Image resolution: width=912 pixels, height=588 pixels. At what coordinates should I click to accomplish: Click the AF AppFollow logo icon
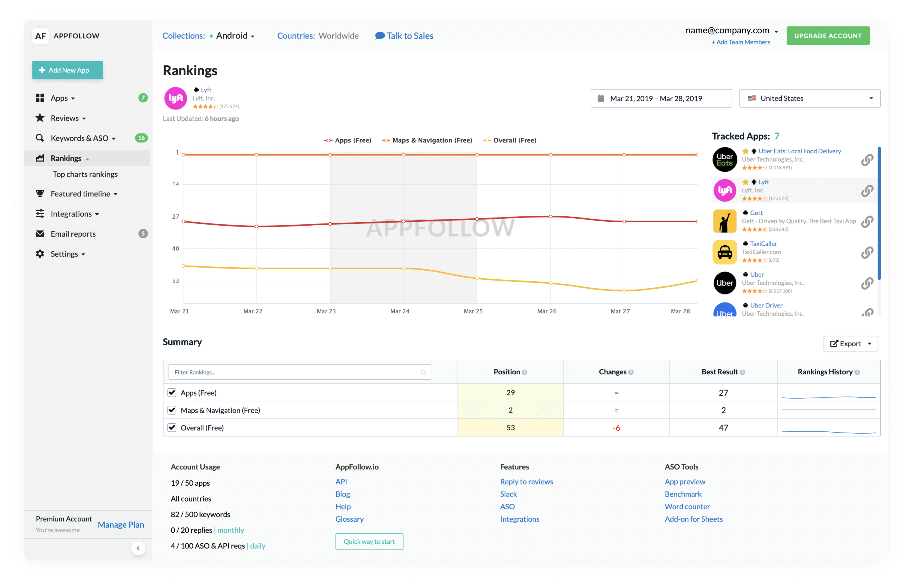pyautogui.click(x=40, y=36)
